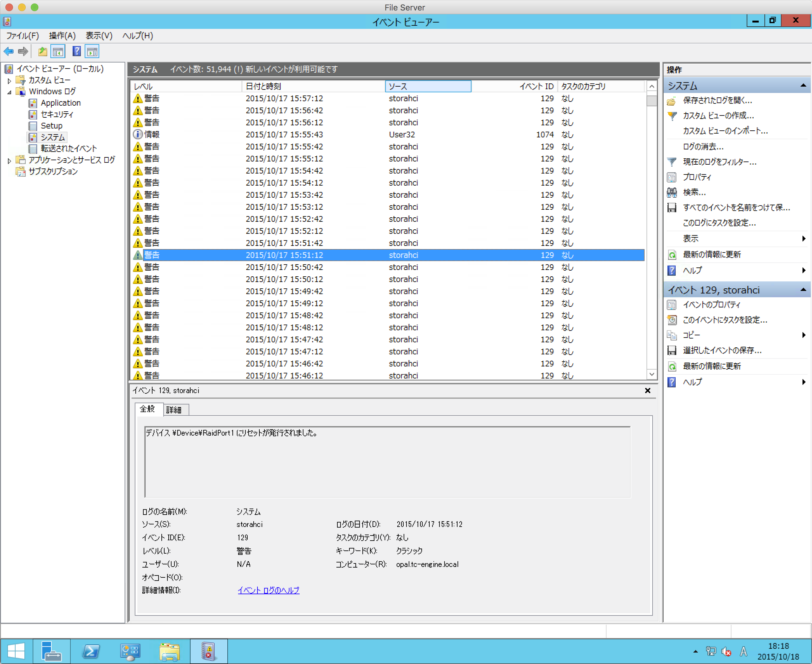812x664 pixels.
Task: Click the volume speaker tray icon
Action: [x=726, y=651]
